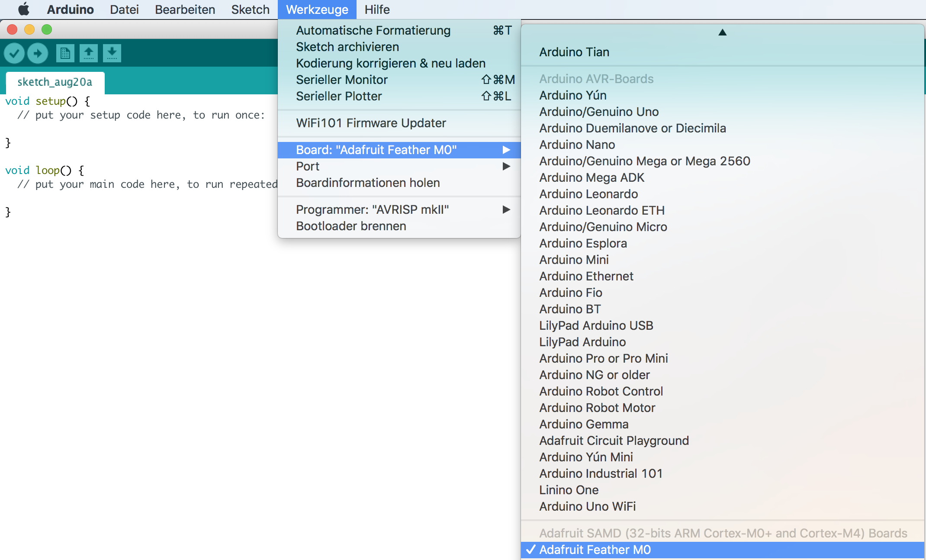This screenshot has height=560, width=926.
Task: Select Adafruit Circuit Playground board
Action: (x=722, y=441)
